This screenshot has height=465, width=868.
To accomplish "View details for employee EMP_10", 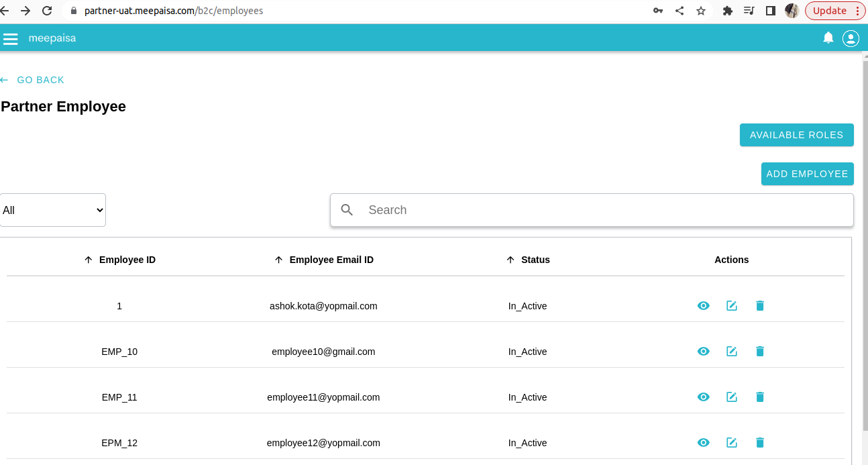I will tap(703, 352).
